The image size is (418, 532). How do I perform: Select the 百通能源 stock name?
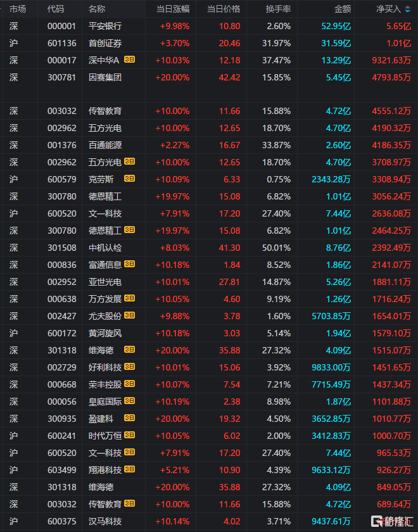pos(105,145)
